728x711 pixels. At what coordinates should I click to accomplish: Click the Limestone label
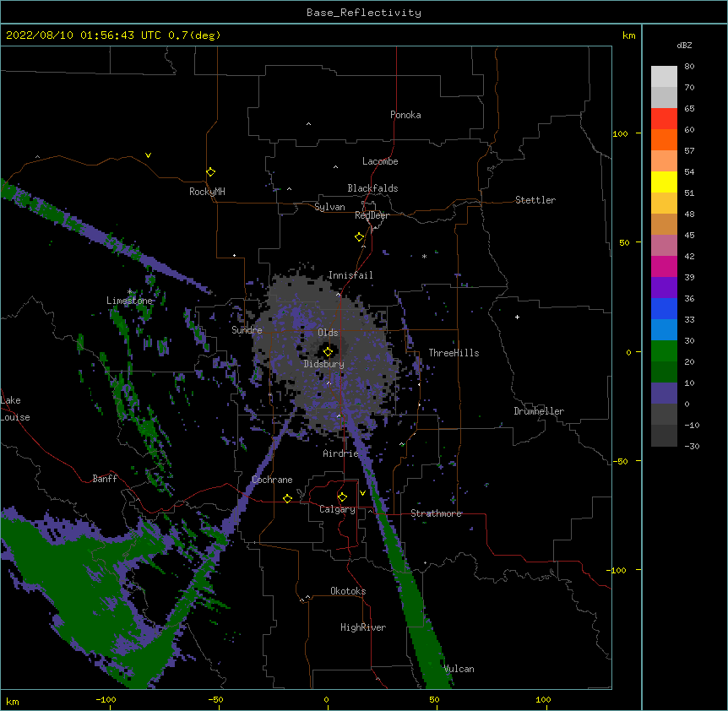click(129, 301)
